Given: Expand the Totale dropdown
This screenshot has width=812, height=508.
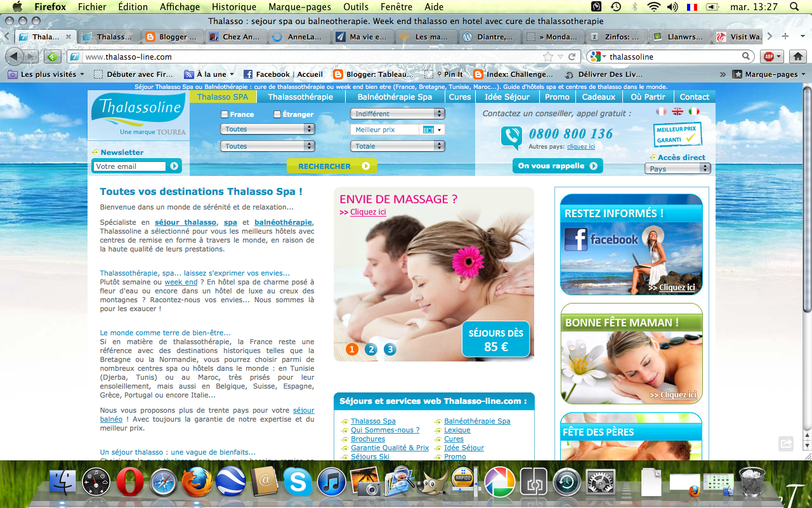Looking at the screenshot, I should (398, 146).
